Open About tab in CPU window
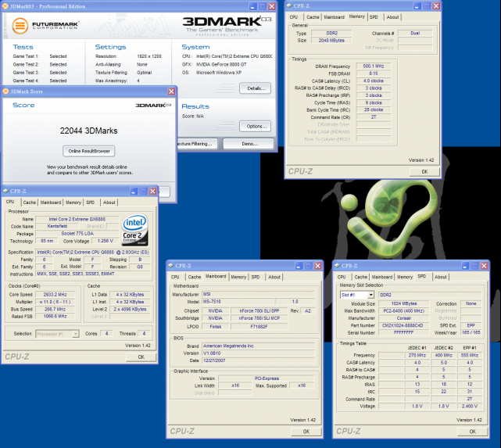This screenshot has height=448, width=501. [x=109, y=202]
